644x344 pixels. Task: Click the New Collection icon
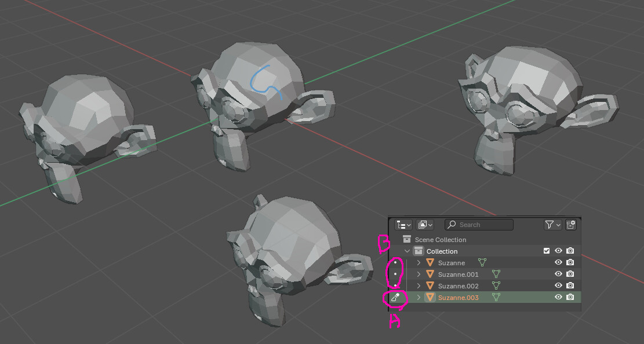tap(571, 225)
